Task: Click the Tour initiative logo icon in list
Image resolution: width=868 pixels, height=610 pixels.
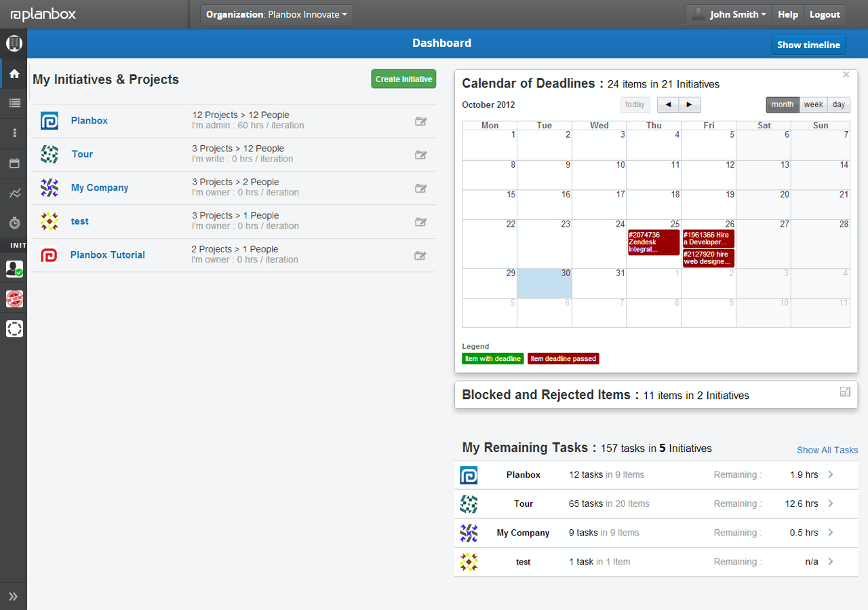Action: (49, 154)
